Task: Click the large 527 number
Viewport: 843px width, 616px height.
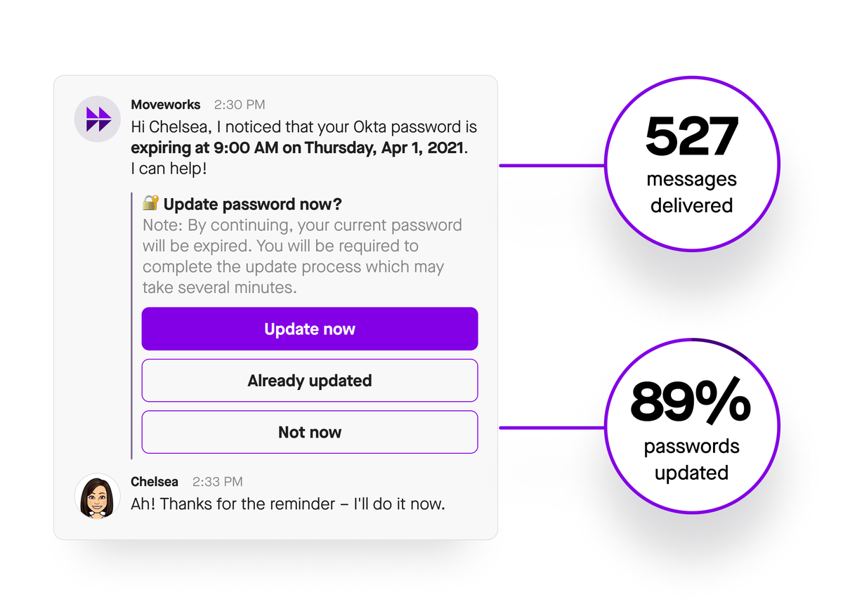Action: point(692,137)
